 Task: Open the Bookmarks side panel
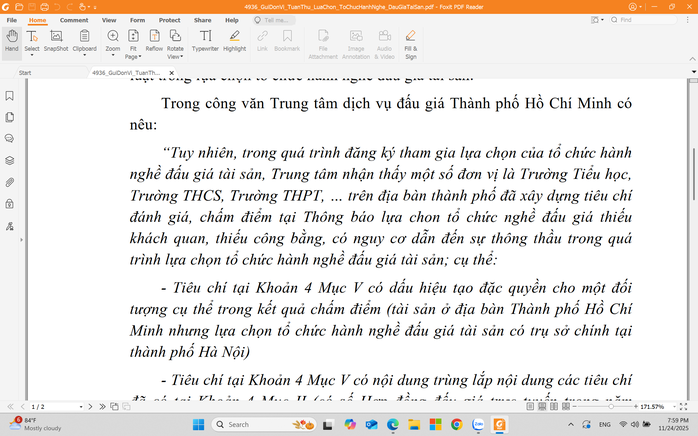tap(9, 97)
